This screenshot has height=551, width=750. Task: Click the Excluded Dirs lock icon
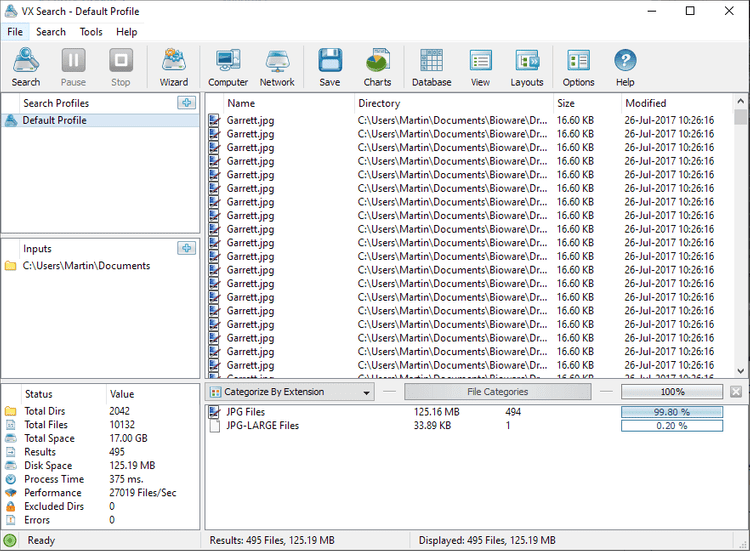pyautogui.click(x=11, y=507)
